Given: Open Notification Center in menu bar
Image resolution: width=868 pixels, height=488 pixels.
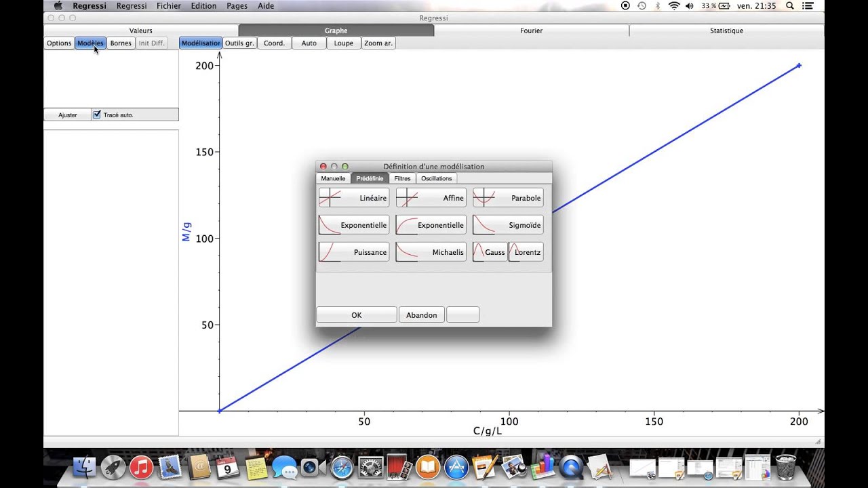Looking at the screenshot, I should [x=807, y=5].
